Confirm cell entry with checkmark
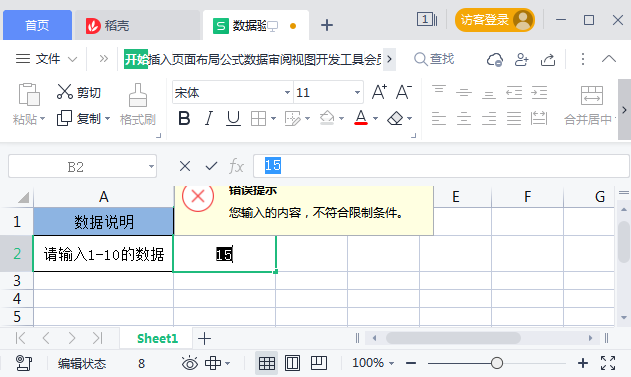 [211, 166]
